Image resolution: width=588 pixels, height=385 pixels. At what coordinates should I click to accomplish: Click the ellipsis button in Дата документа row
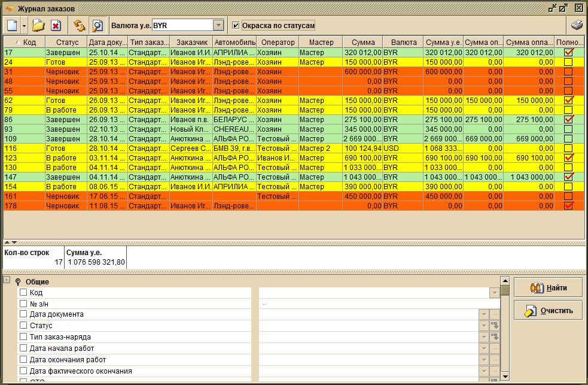(495, 314)
